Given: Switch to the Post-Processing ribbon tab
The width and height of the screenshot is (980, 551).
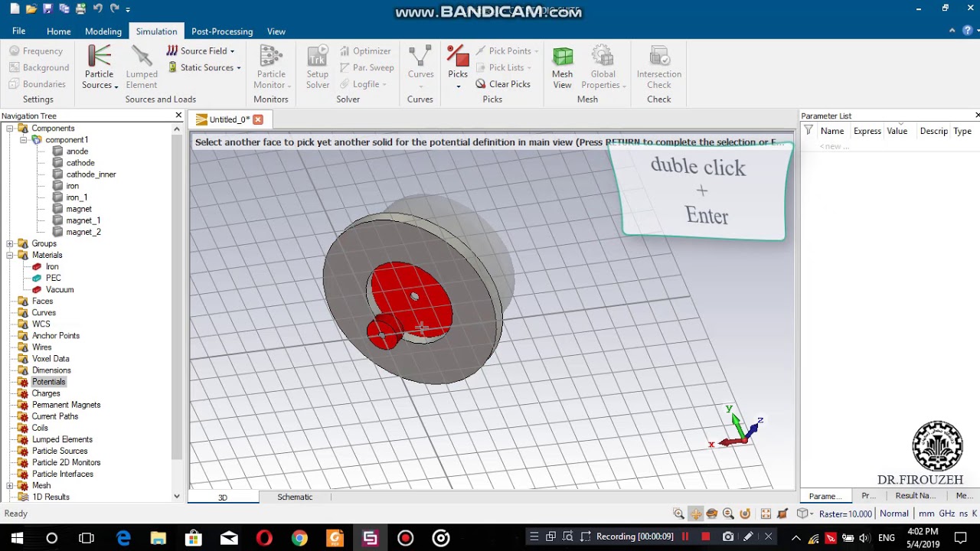Looking at the screenshot, I should (x=222, y=31).
